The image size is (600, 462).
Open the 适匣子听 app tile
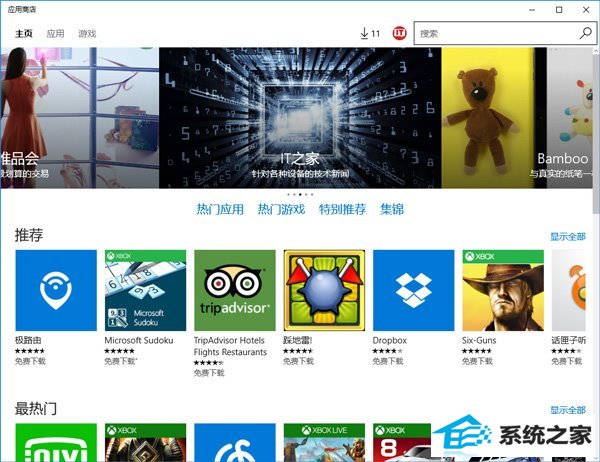[569, 290]
